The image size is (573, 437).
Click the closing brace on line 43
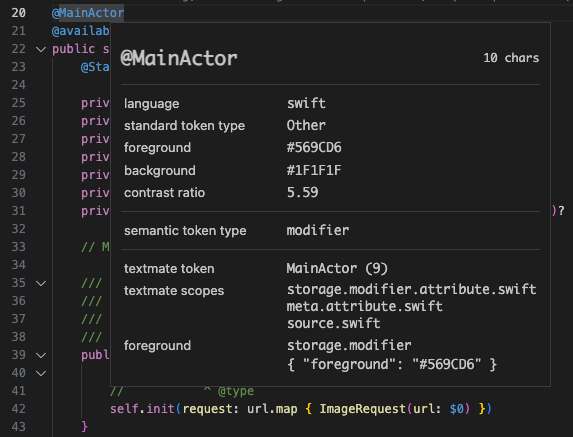click(x=84, y=427)
